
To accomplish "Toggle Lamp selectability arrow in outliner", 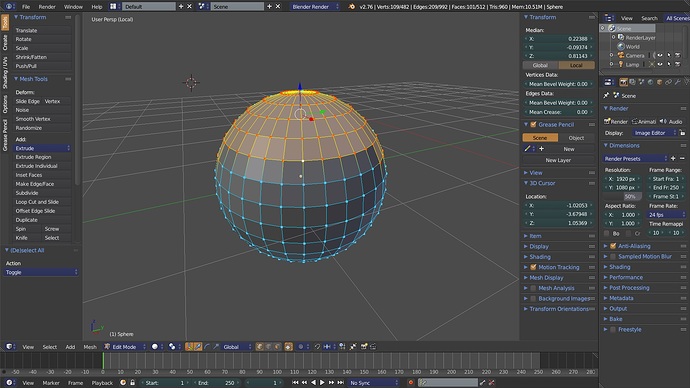I will [669, 64].
